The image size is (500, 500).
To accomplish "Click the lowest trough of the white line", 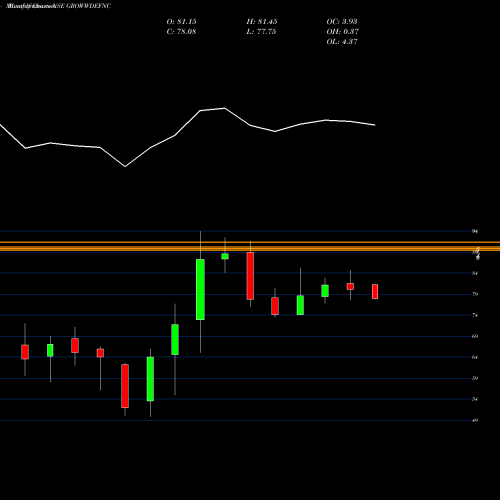I will pos(125,166).
